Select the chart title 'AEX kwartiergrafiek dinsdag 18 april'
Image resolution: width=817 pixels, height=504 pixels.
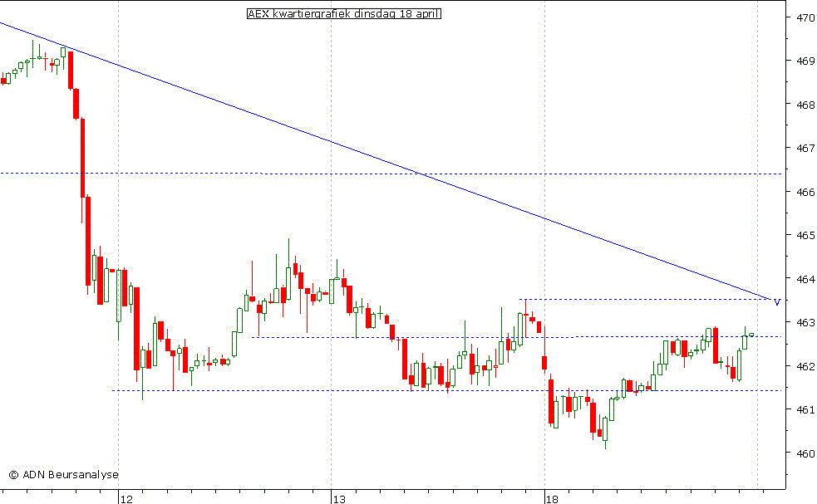tap(344, 14)
